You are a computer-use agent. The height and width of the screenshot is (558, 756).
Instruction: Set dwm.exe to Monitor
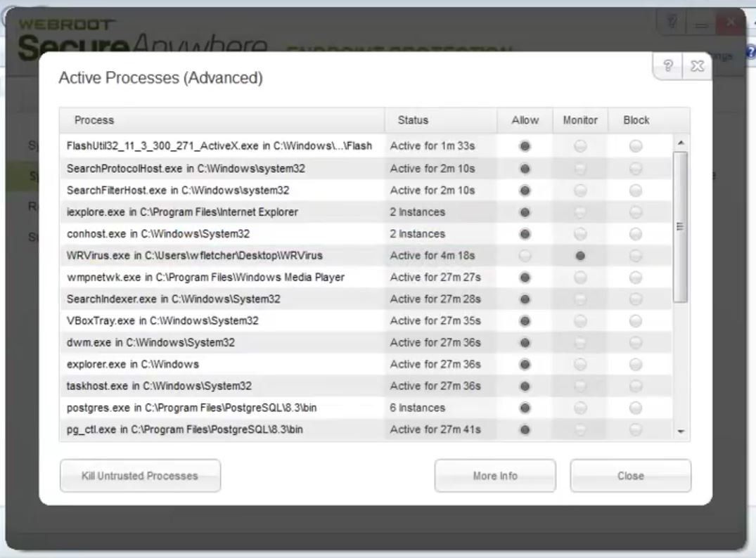point(580,343)
